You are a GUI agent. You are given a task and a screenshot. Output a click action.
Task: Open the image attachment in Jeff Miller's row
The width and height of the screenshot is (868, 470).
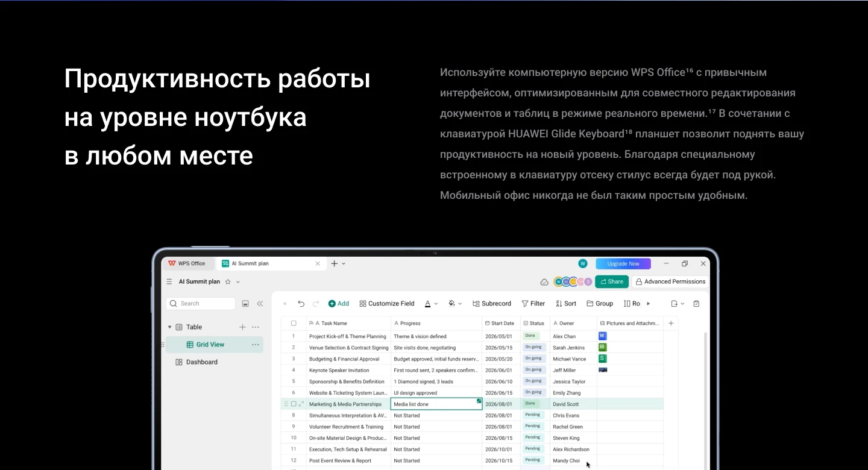click(603, 369)
